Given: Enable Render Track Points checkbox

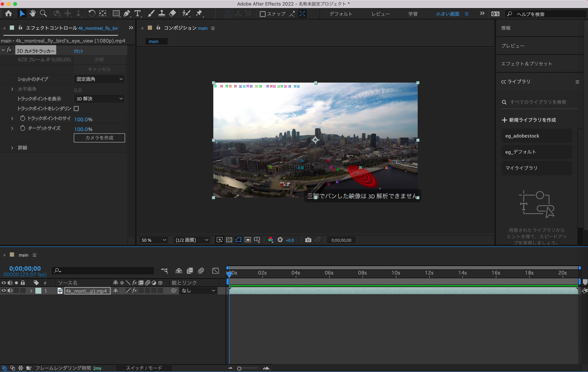Looking at the screenshot, I should coord(76,108).
